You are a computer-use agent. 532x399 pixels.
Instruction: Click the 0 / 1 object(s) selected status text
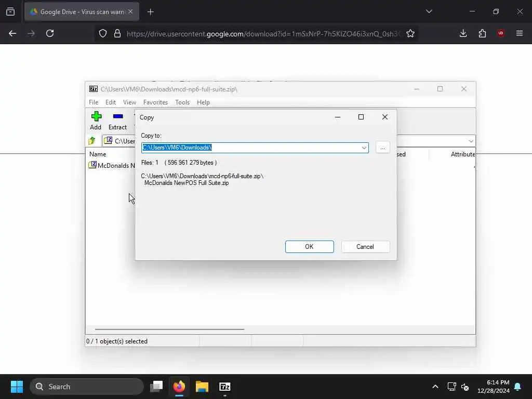[x=117, y=341]
